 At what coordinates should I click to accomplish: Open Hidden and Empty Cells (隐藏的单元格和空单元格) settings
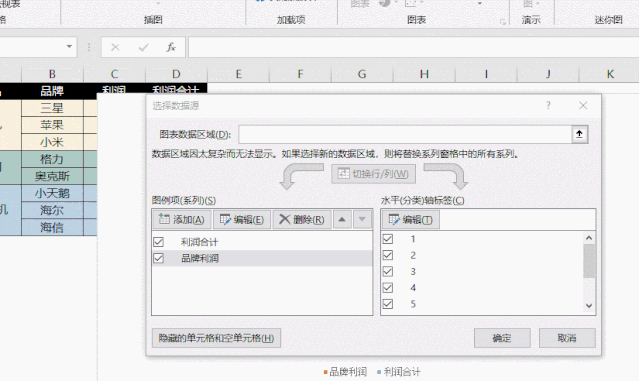216,338
